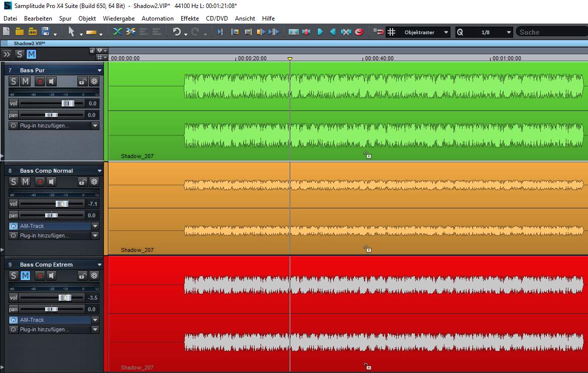This screenshot has width=588, height=373.
Task: Open the Wiedergabe menu
Action: [119, 18]
